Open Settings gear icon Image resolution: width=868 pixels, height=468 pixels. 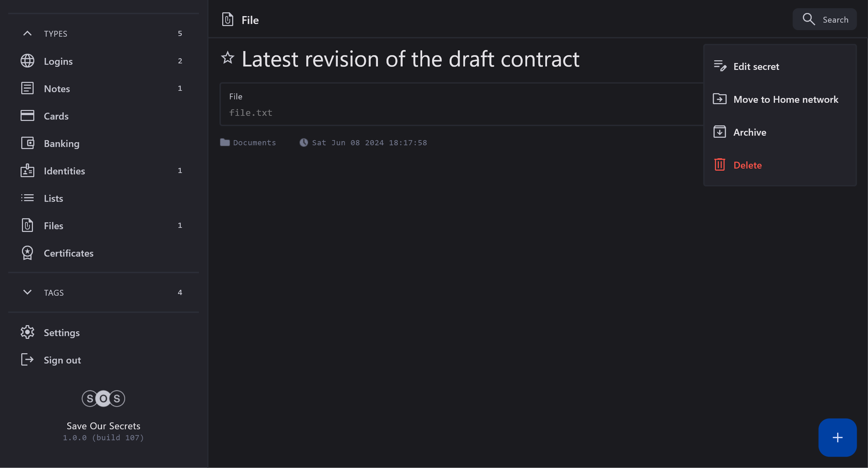point(27,332)
